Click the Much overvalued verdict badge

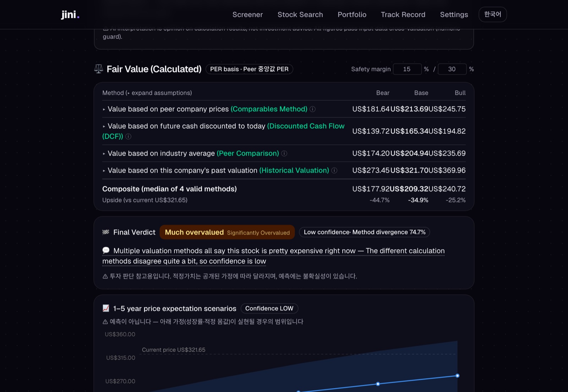coord(227,232)
